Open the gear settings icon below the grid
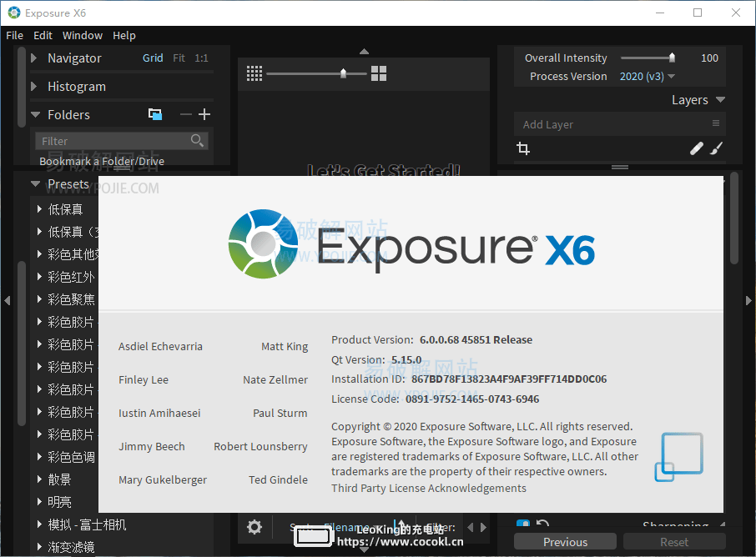This screenshot has width=756, height=557. (x=255, y=527)
